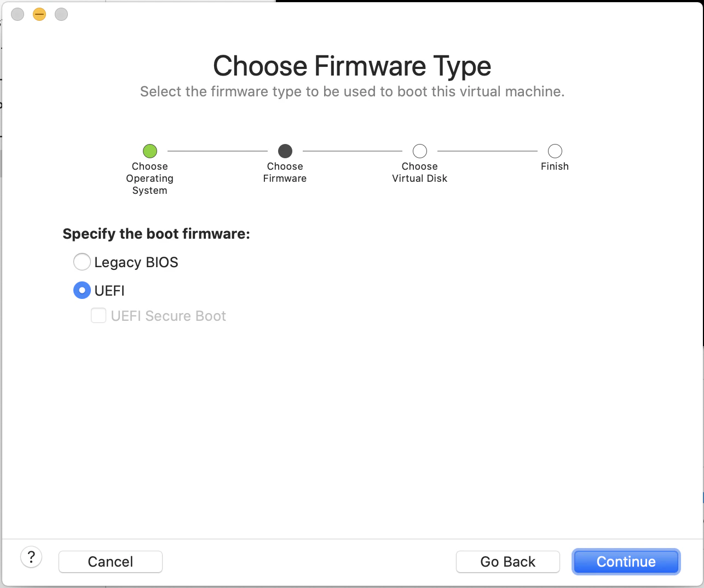Minimize the window with the yellow button

tap(39, 14)
